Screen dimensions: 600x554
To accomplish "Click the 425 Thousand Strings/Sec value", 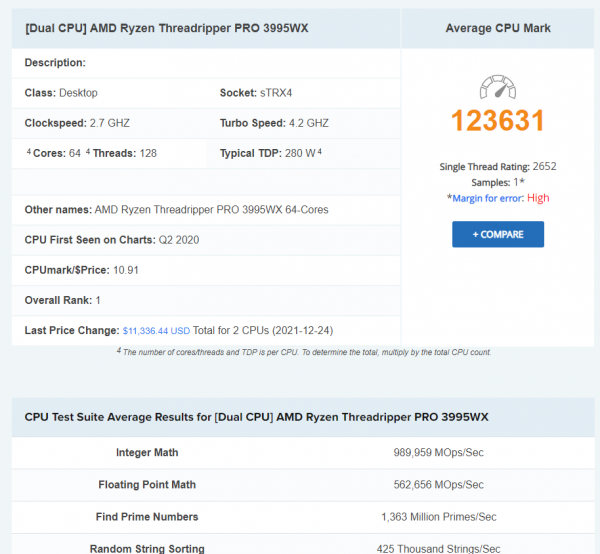I will click(439, 549).
